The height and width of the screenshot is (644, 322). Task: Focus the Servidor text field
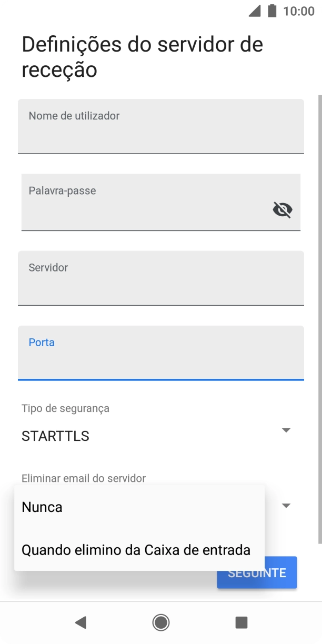(x=160, y=278)
